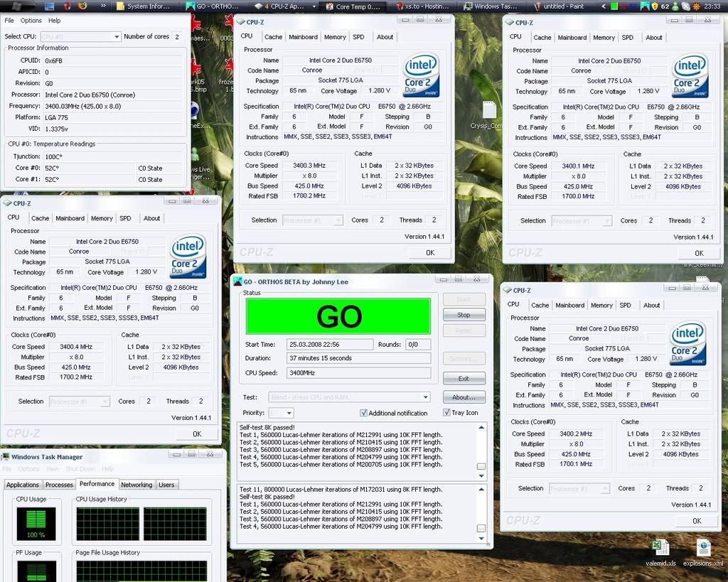Click the Start Time field in ORTHOS

pos(330,345)
